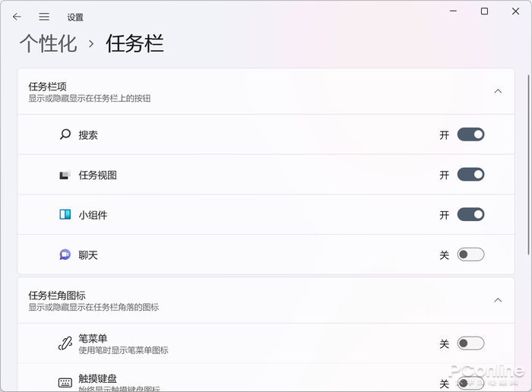Open the hamburger navigation menu
The width and height of the screenshot is (532, 392).
[x=44, y=17]
